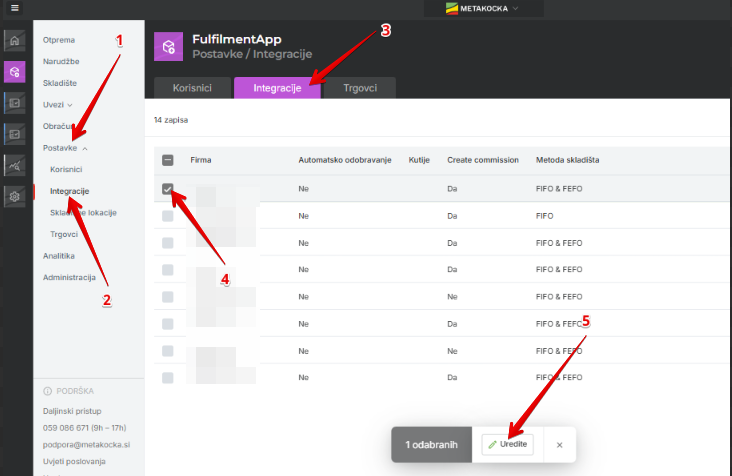Image resolution: width=732 pixels, height=476 pixels.
Task: Click the Metoda skladišta column header
Action: [x=567, y=160]
